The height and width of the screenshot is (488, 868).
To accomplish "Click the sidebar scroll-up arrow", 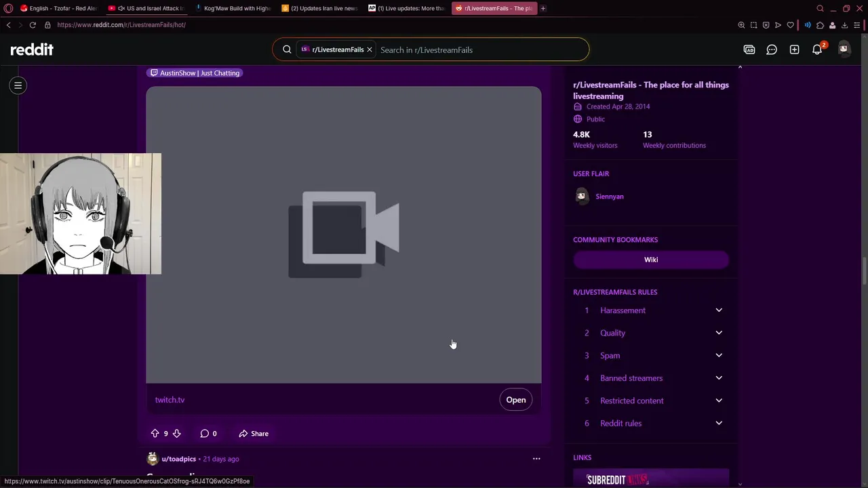I will tap(740, 67).
